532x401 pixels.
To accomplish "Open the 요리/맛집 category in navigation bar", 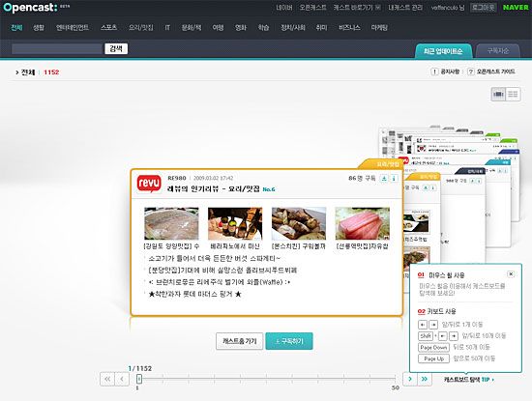I will pyautogui.click(x=141, y=28).
